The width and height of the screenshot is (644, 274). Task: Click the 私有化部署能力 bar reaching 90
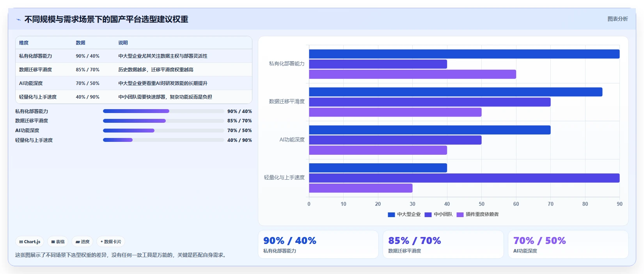click(464, 54)
